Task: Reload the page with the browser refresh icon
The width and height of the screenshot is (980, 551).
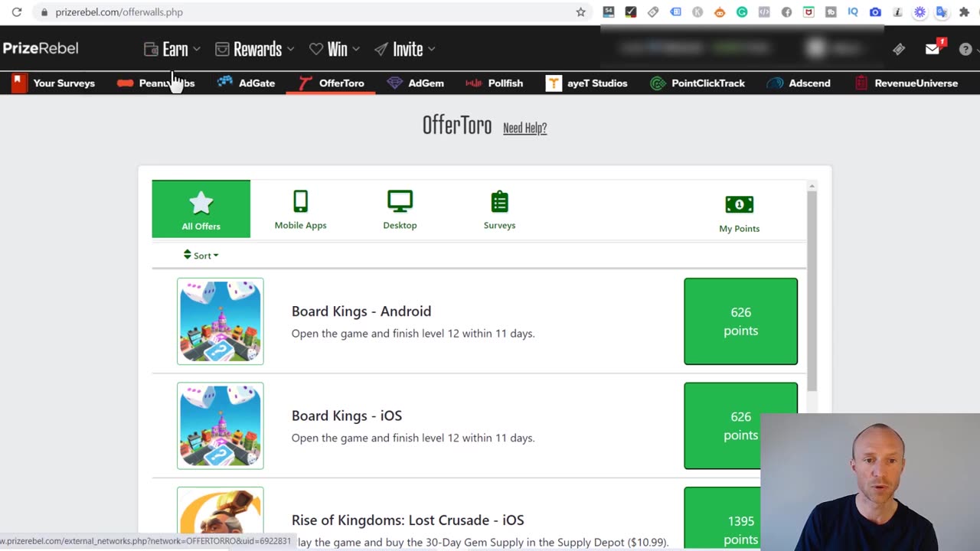Action: [16, 12]
